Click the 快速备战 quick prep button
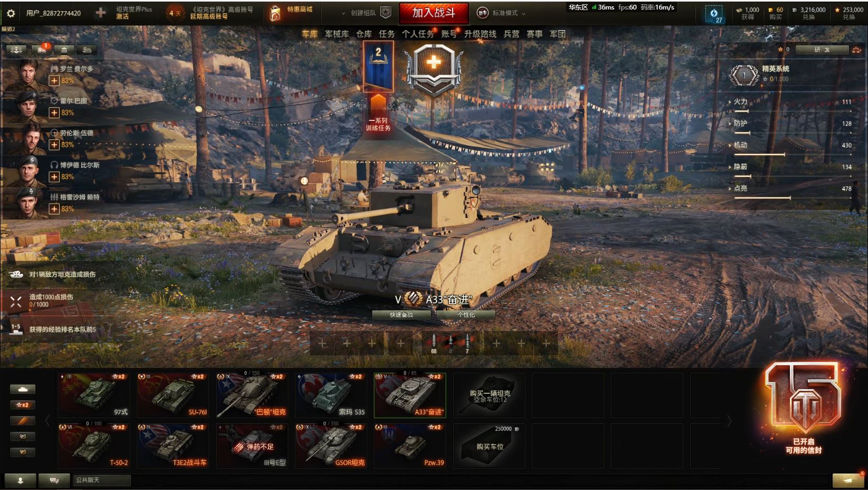Image resolution: width=868 pixels, height=490 pixels. pos(401,315)
